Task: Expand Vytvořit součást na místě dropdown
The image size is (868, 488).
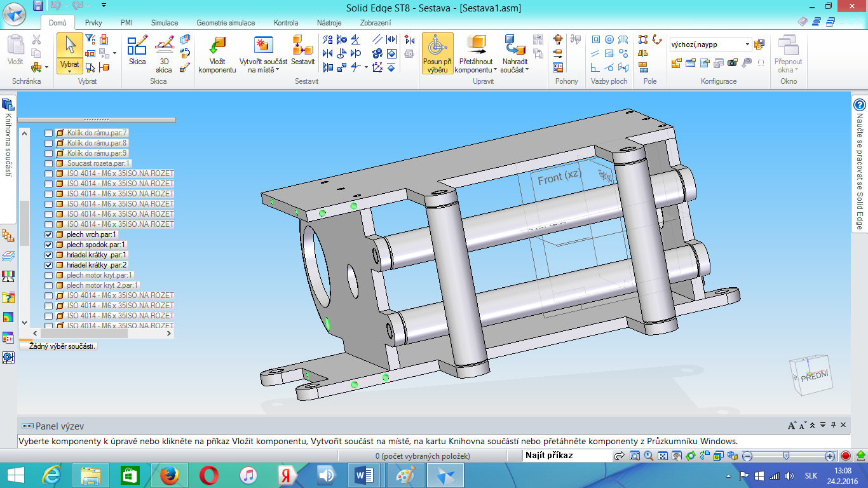Action: pos(278,70)
